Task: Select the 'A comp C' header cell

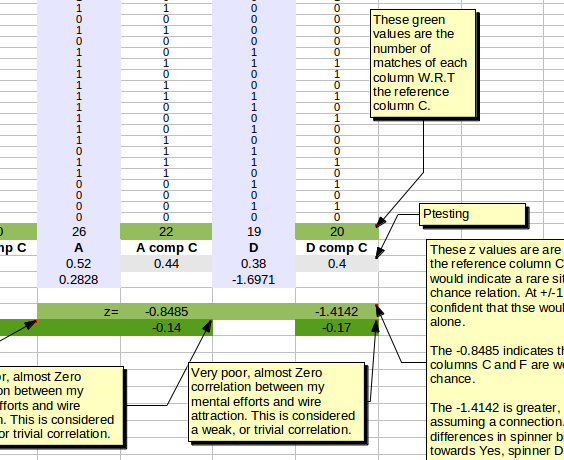Action: 166,248
